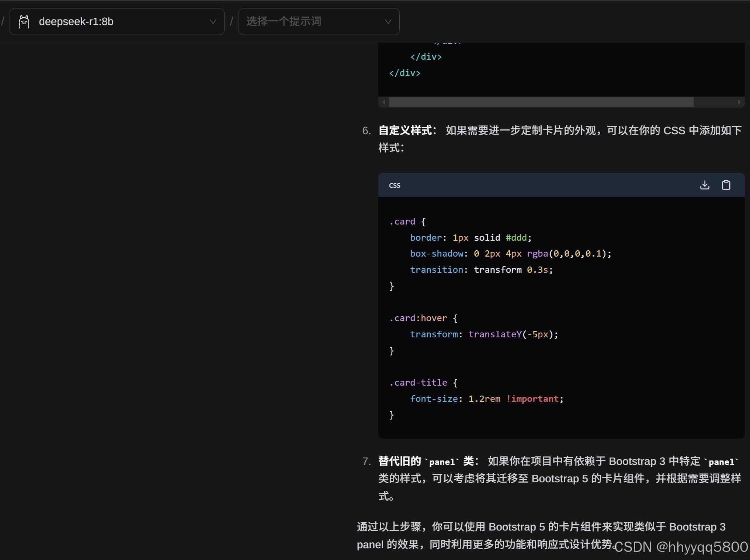Click the .card-title selector in the code
This screenshot has height=560, width=750.
pos(418,383)
